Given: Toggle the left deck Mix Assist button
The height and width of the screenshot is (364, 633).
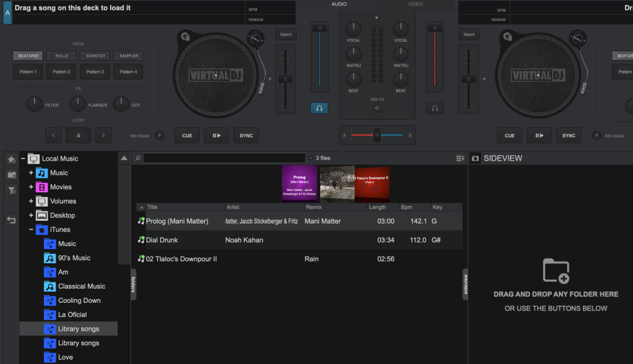Looking at the screenshot, I should point(159,135).
